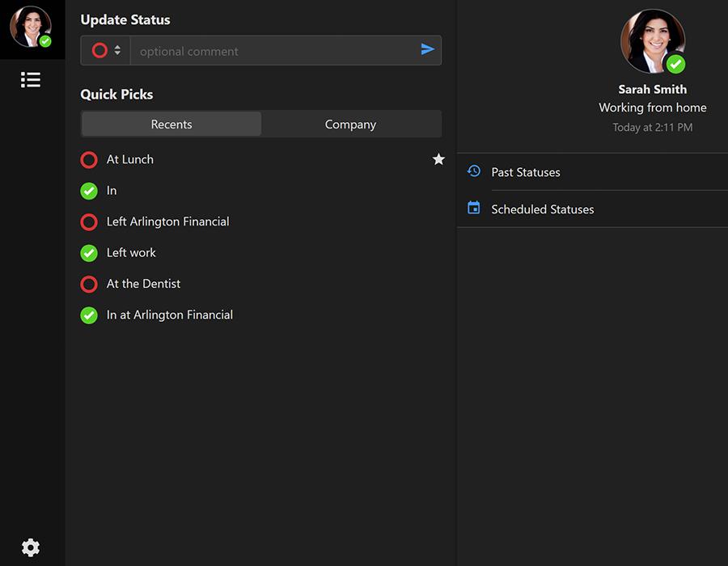Screen dimensions: 728x566
Task: Click the star next to At Lunch
Action: [x=438, y=159]
